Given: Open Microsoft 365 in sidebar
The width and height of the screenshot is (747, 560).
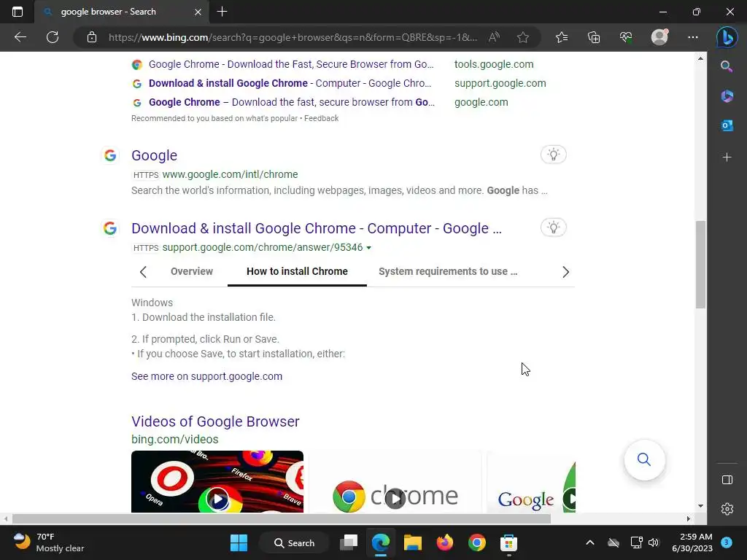Looking at the screenshot, I should coord(727,96).
